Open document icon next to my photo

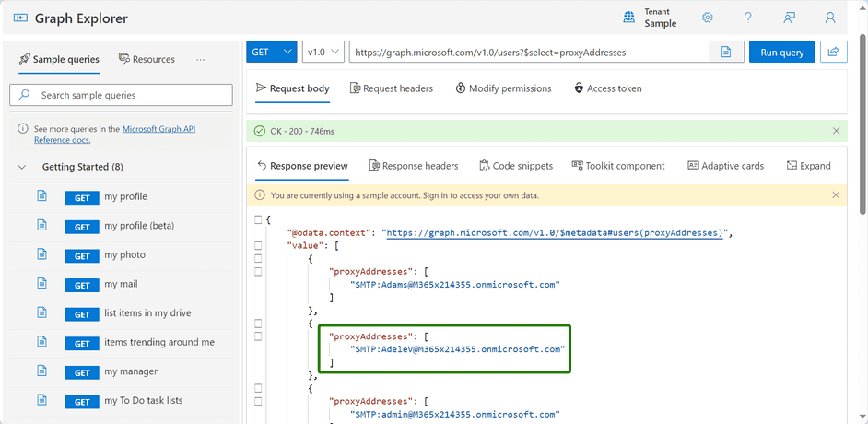click(42, 254)
